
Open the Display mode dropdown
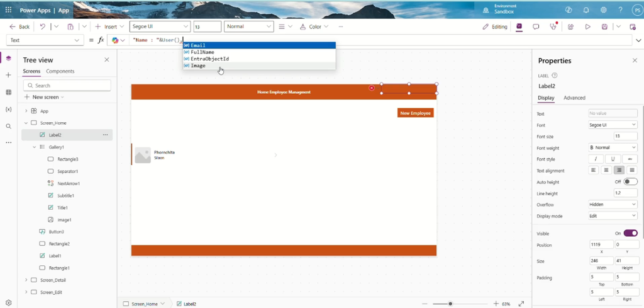[613, 216]
